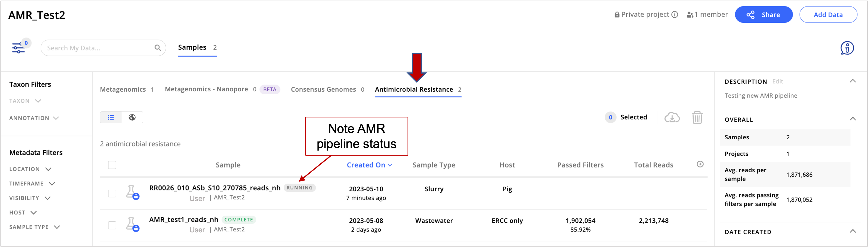Select the list view icon
The height and width of the screenshot is (247, 868).
click(x=110, y=117)
